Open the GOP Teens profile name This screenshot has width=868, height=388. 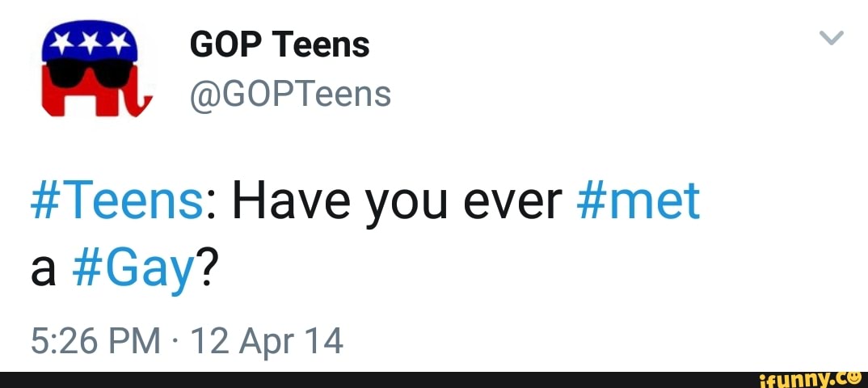(x=280, y=44)
